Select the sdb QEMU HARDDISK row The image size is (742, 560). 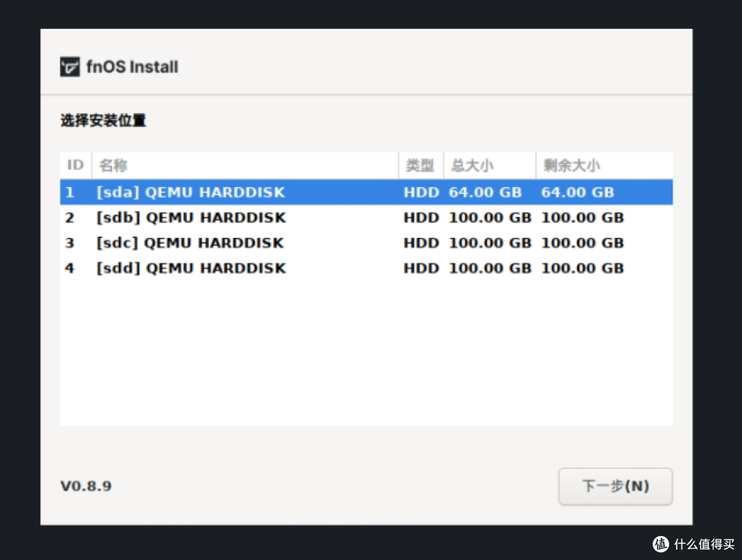(x=366, y=218)
